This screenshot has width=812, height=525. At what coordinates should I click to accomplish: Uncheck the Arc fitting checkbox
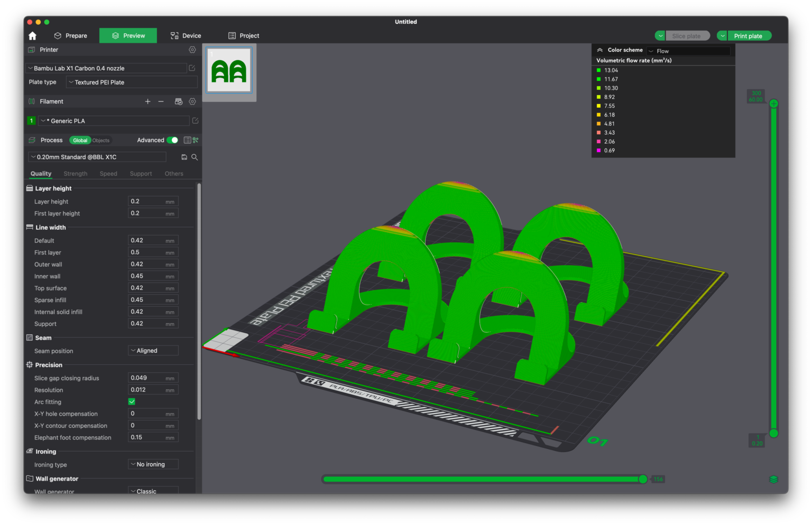pyautogui.click(x=131, y=401)
